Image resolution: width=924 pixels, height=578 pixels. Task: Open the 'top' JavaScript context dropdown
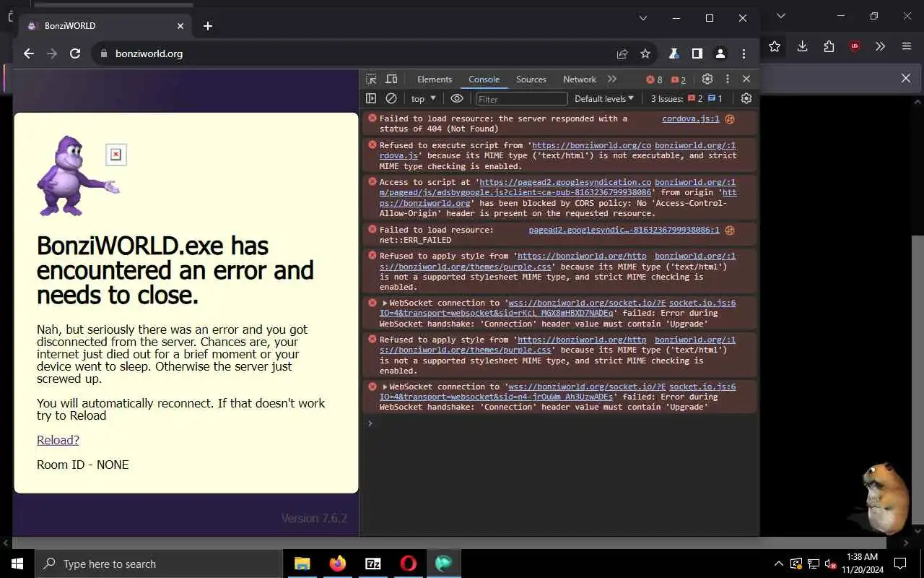coord(424,98)
